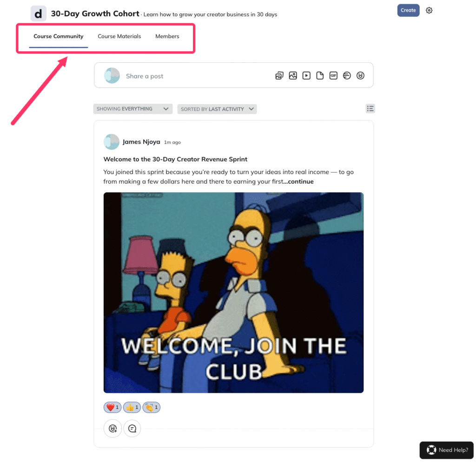Viewport: 476px width, 463px height.
Task: Open the Members tab
Action: (x=167, y=36)
